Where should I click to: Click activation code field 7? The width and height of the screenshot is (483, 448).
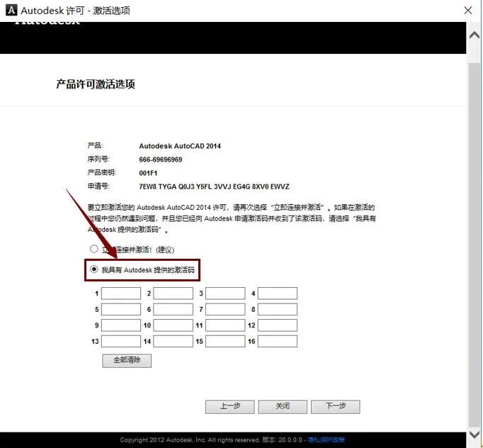point(225,309)
